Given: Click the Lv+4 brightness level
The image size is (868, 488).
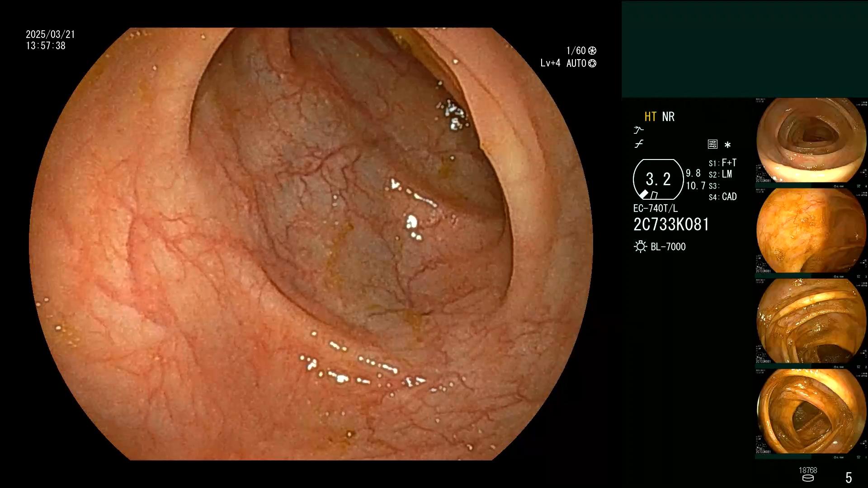Looking at the screenshot, I should (x=550, y=63).
